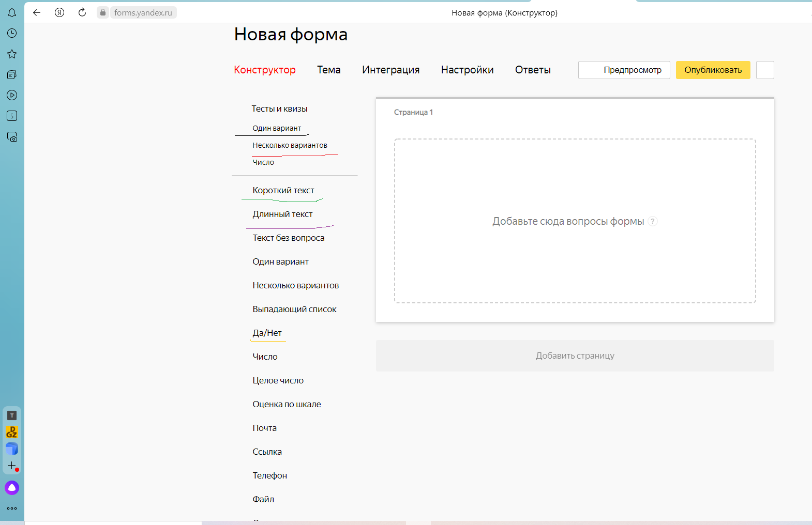Open notifications bell in browser sidebar
The height and width of the screenshot is (525, 812).
tap(12, 12)
